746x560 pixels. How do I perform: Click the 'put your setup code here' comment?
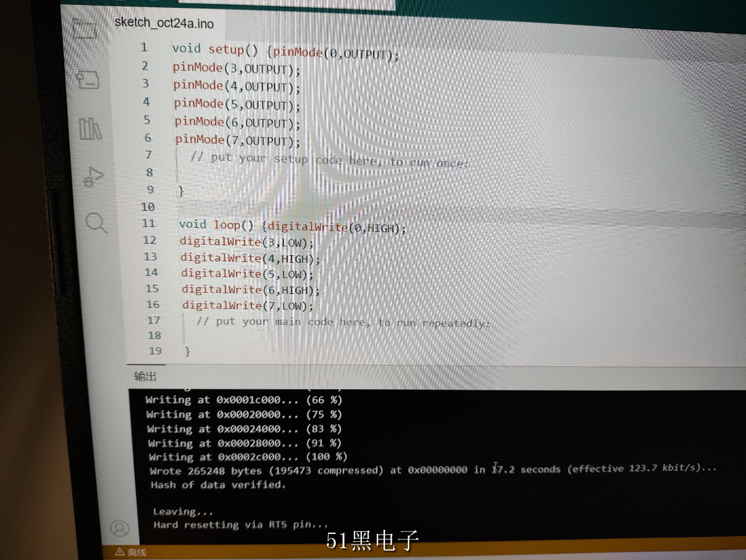click(329, 160)
